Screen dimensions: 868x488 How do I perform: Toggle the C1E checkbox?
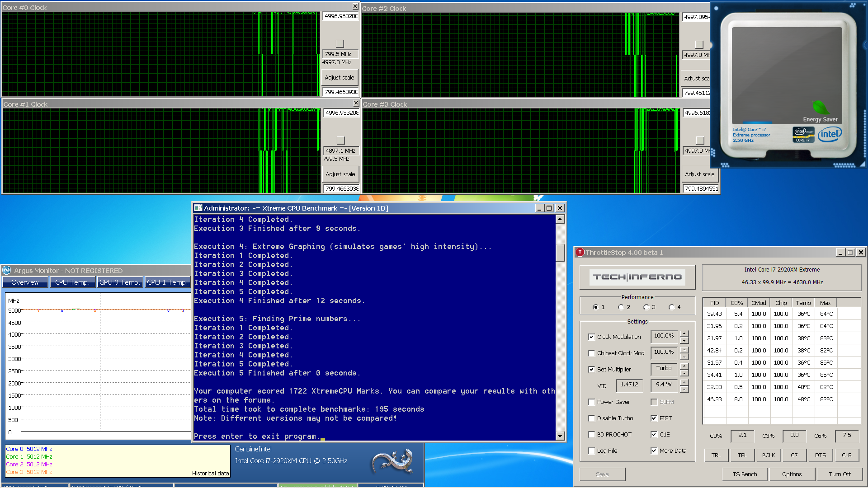point(654,435)
